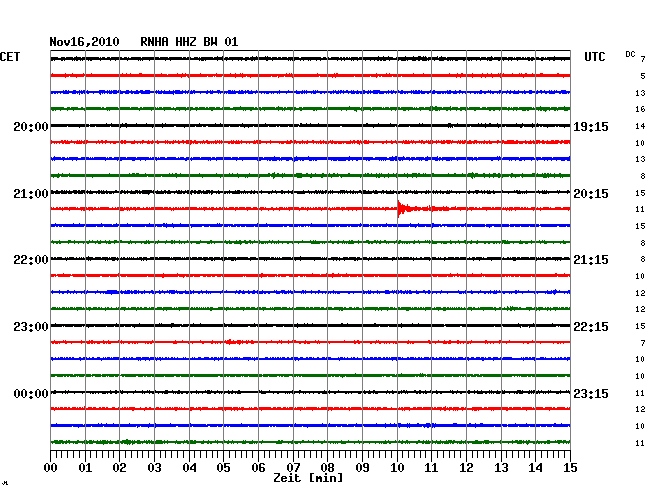The width and height of the screenshot is (650, 494).
Task: Select the UTC time zone label
Action: tap(595, 58)
